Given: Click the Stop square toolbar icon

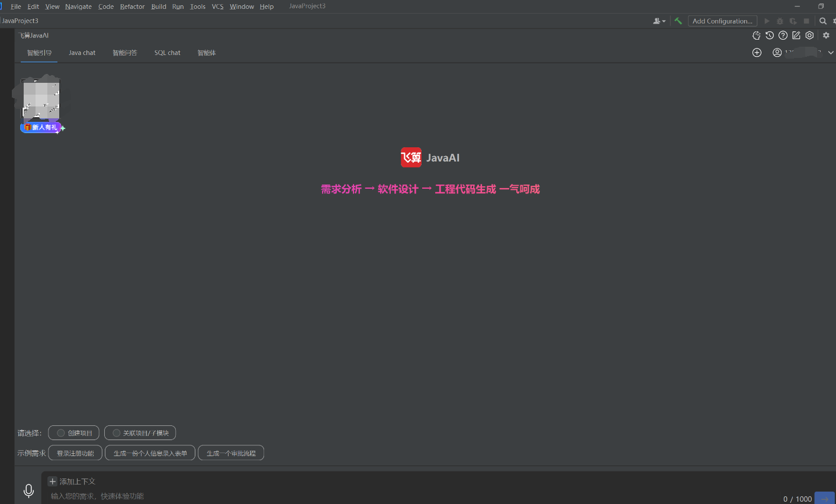Looking at the screenshot, I should 806,21.
